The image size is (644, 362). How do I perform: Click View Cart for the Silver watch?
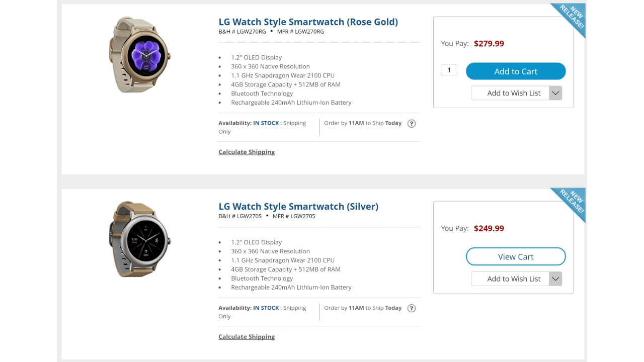[x=516, y=256]
